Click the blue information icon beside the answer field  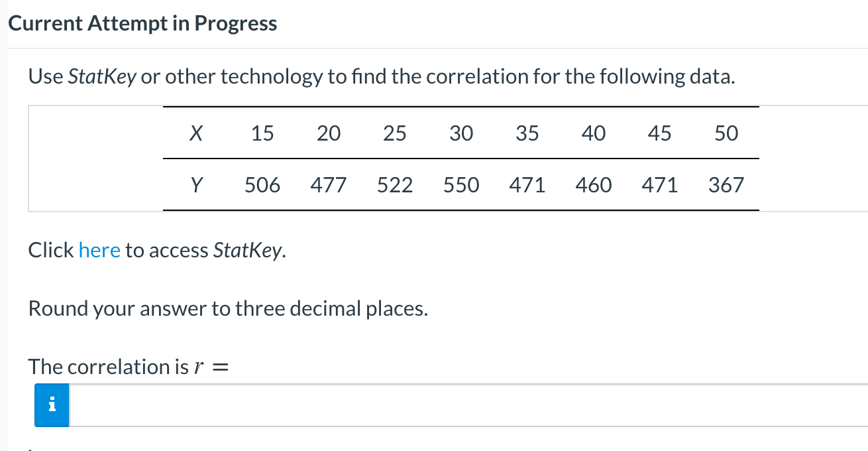(x=51, y=405)
